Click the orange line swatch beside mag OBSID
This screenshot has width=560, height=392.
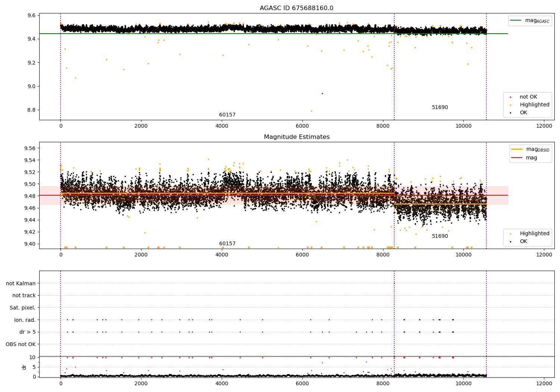pos(517,149)
